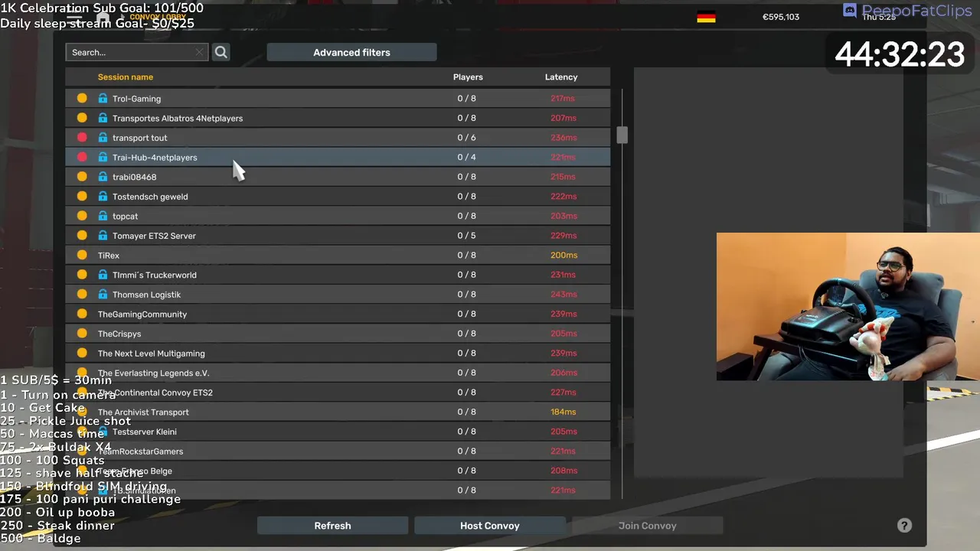
Task: Click lock icon of transport tout
Action: pos(103,138)
